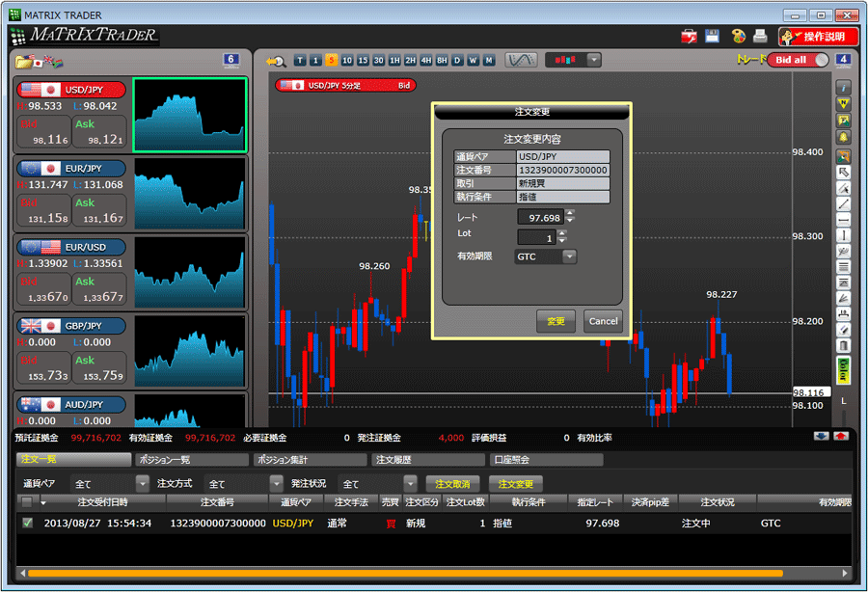Switch to the ポジション集計 tab

point(310,459)
